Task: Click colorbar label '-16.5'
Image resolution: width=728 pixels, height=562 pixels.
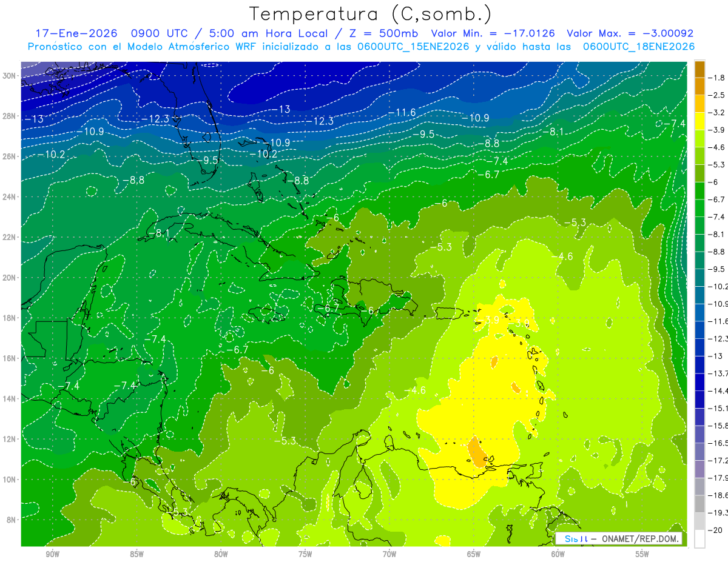Action: [x=718, y=443]
